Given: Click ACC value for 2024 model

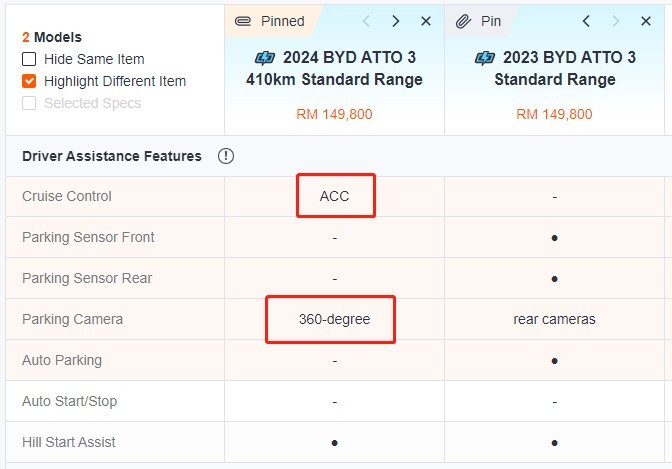Looking at the screenshot, I should (334, 196).
